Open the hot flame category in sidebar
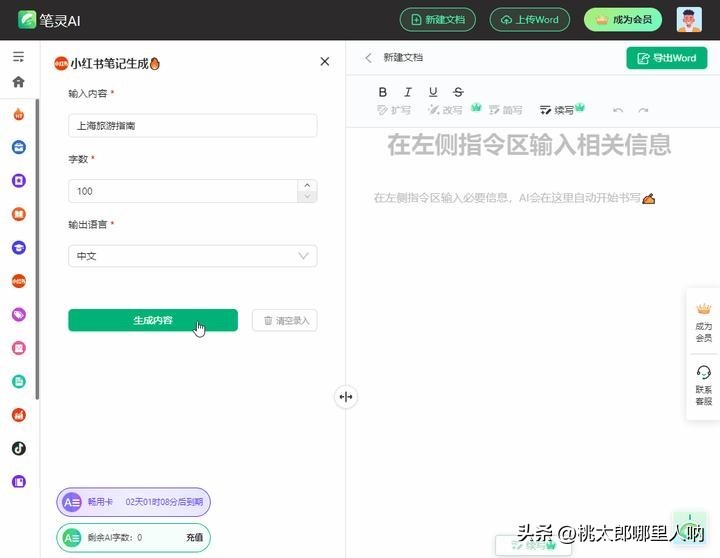The width and height of the screenshot is (720, 558). tap(18, 115)
